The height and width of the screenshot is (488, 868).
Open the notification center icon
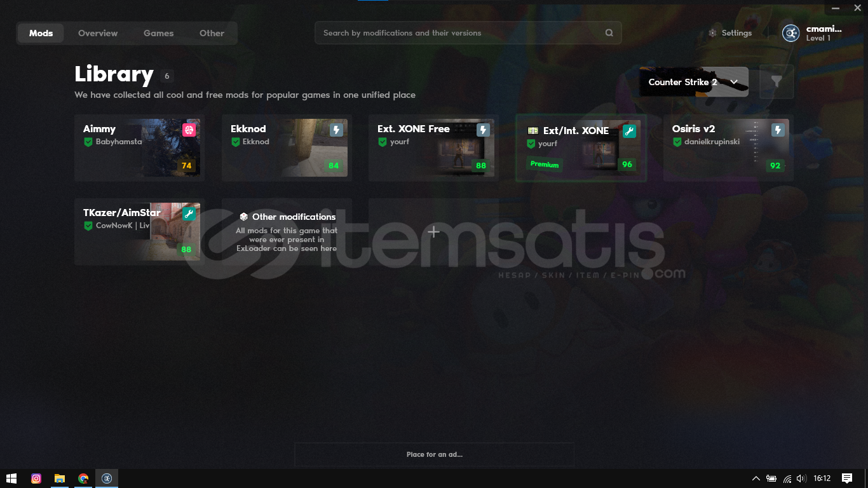point(847,478)
